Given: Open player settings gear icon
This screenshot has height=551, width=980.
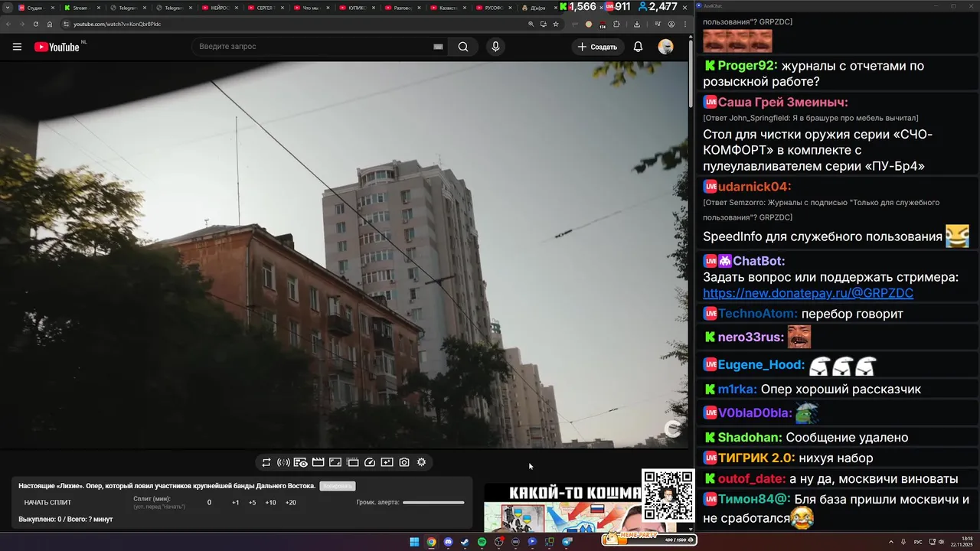Looking at the screenshot, I should tap(421, 462).
